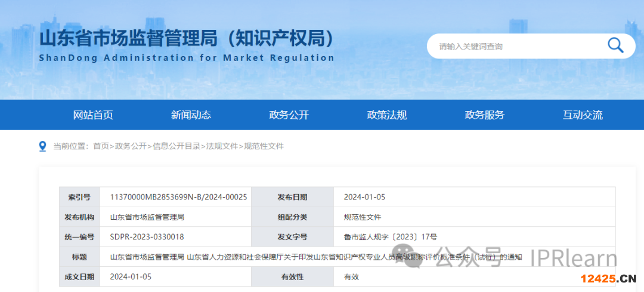Select unified number SDPR-2023-0330018
Screen dimensions: 644x292
pos(147,237)
